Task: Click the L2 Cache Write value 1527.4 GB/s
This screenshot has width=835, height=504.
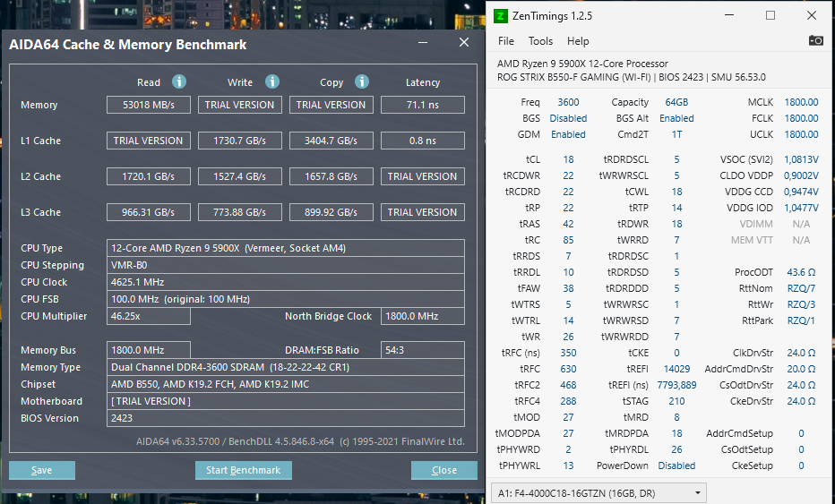Action: click(239, 176)
